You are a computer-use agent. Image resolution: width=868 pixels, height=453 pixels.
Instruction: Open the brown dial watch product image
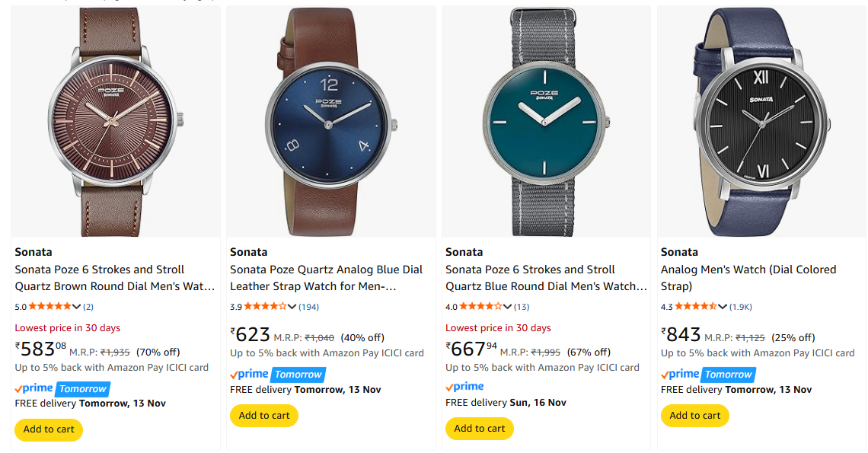116,122
